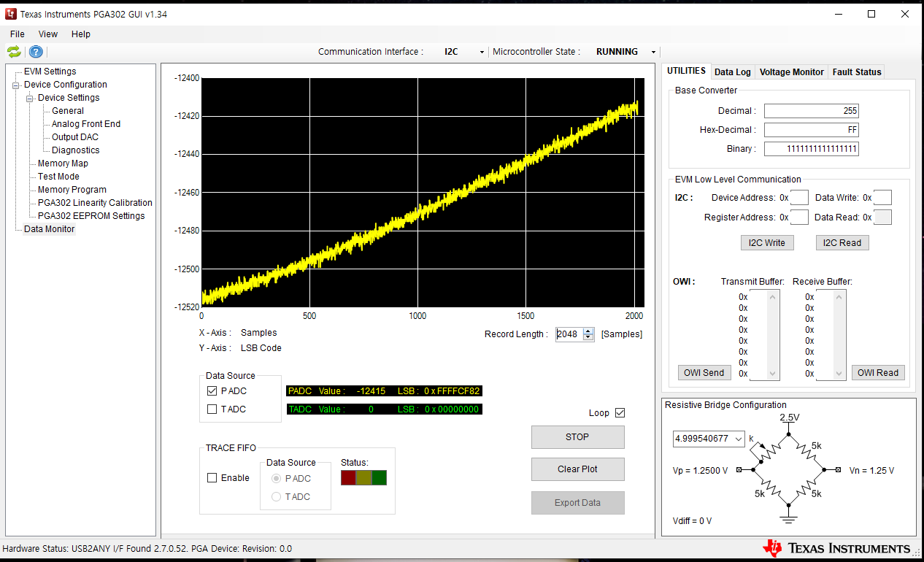Click the I2C Read button
This screenshot has height=562, width=924.
click(842, 242)
